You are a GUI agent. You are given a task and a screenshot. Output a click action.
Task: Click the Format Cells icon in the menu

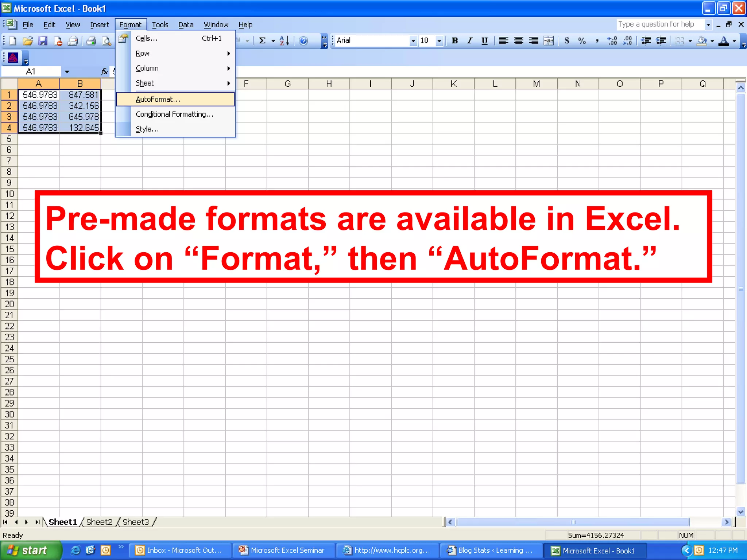124,38
